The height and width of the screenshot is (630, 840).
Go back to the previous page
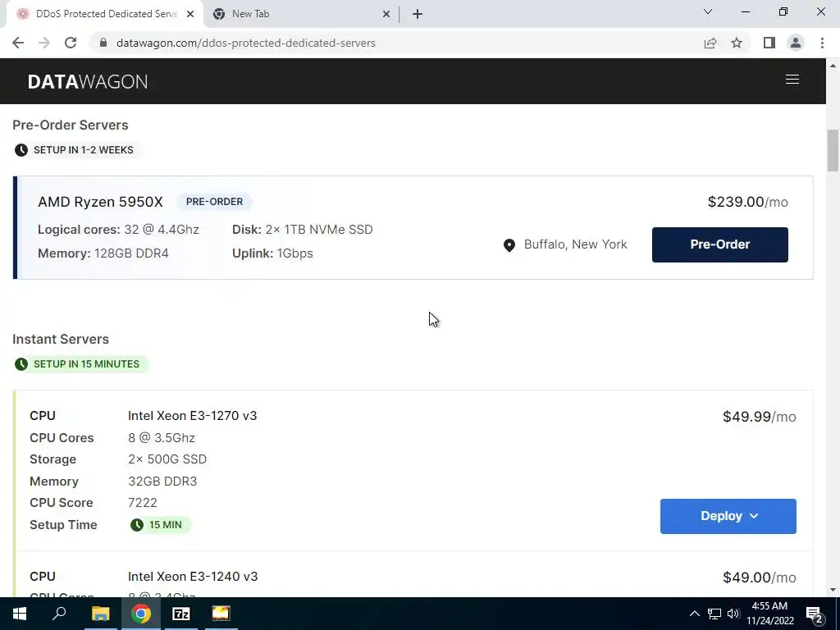point(18,43)
